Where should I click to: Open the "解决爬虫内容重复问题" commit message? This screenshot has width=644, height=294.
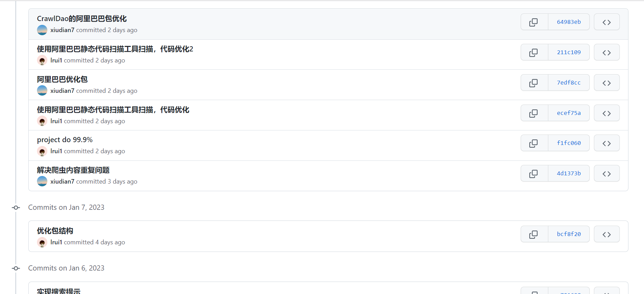pyautogui.click(x=73, y=170)
